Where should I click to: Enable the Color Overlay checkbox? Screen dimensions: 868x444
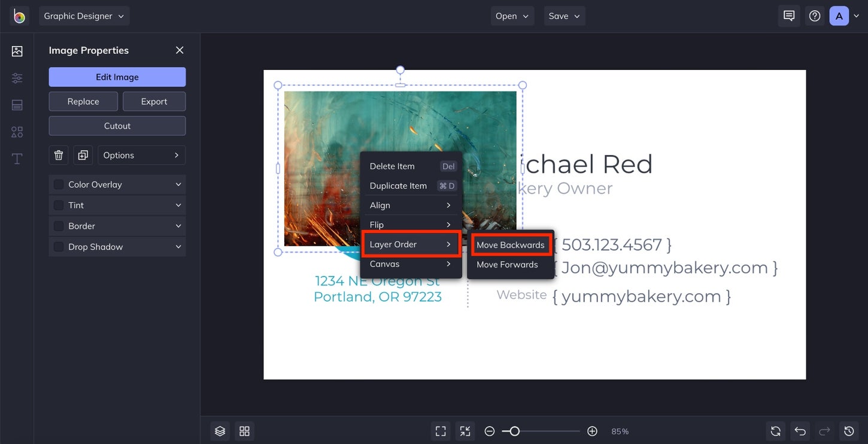click(x=58, y=184)
